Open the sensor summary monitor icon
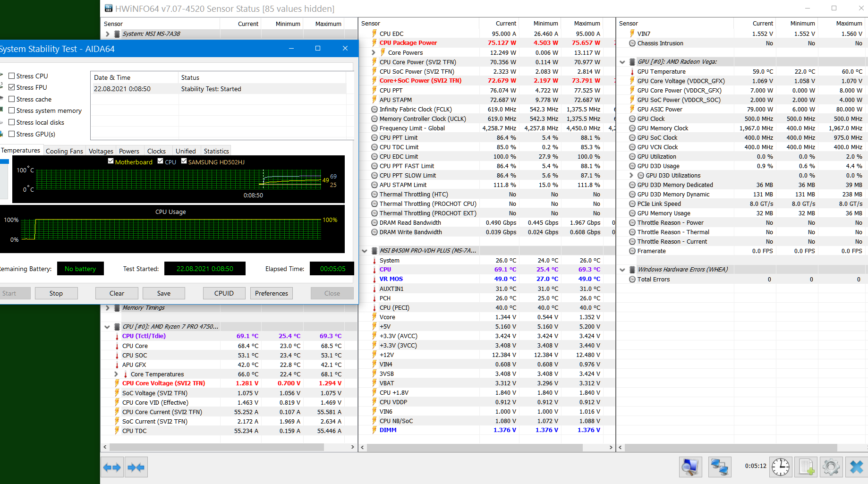868x484 pixels. pyautogui.click(x=690, y=467)
